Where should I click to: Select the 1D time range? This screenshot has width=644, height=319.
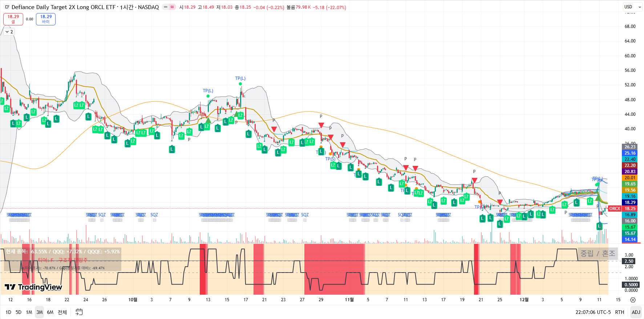coord(8,312)
